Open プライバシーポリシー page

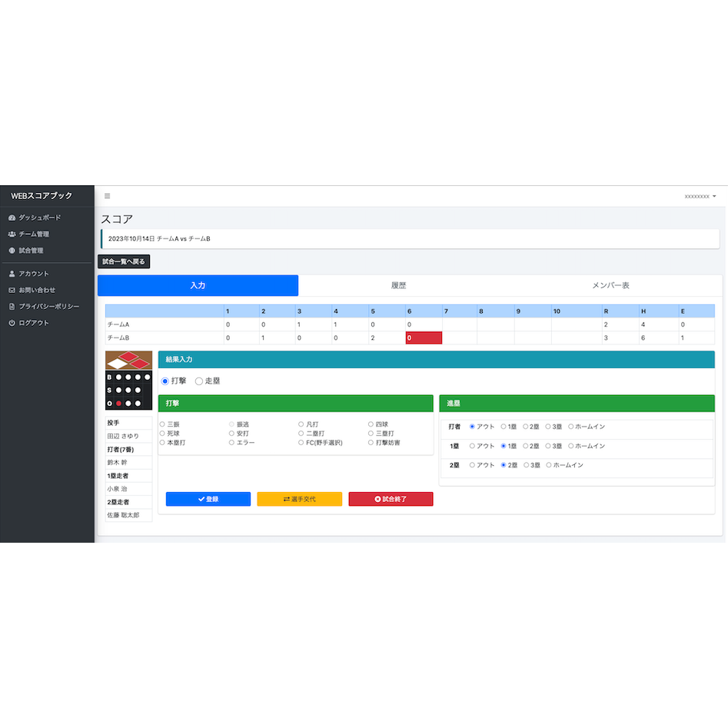coord(48,306)
